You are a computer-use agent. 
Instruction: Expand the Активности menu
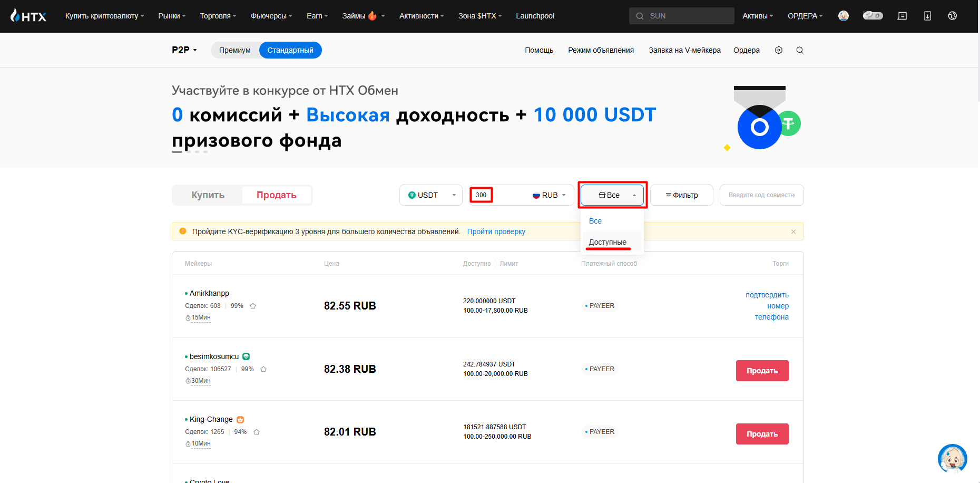tap(422, 16)
